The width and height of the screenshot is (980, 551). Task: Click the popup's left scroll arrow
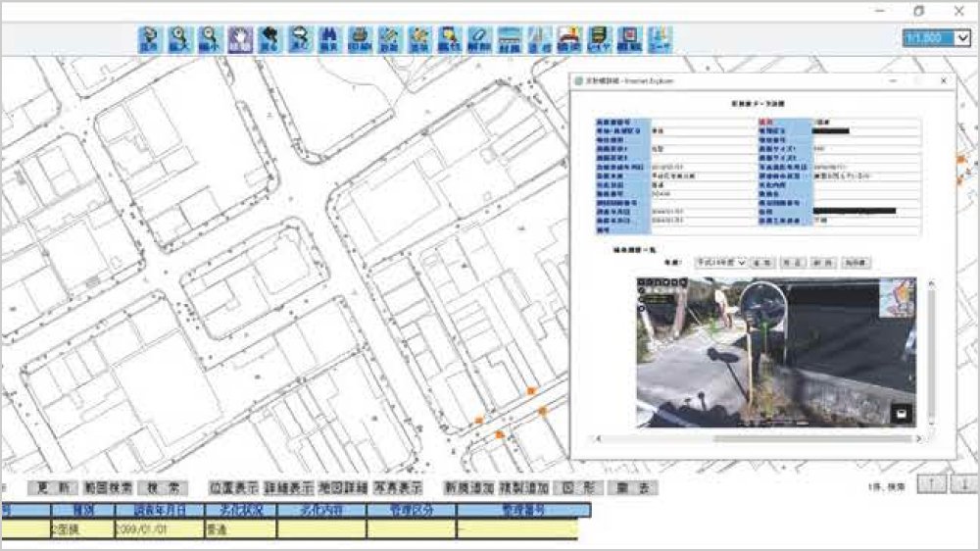click(x=599, y=438)
